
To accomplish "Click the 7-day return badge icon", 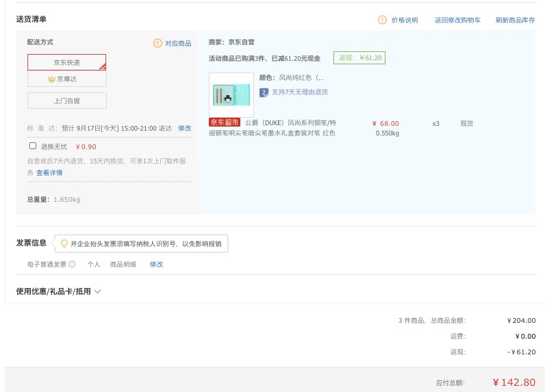I will [x=264, y=92].
